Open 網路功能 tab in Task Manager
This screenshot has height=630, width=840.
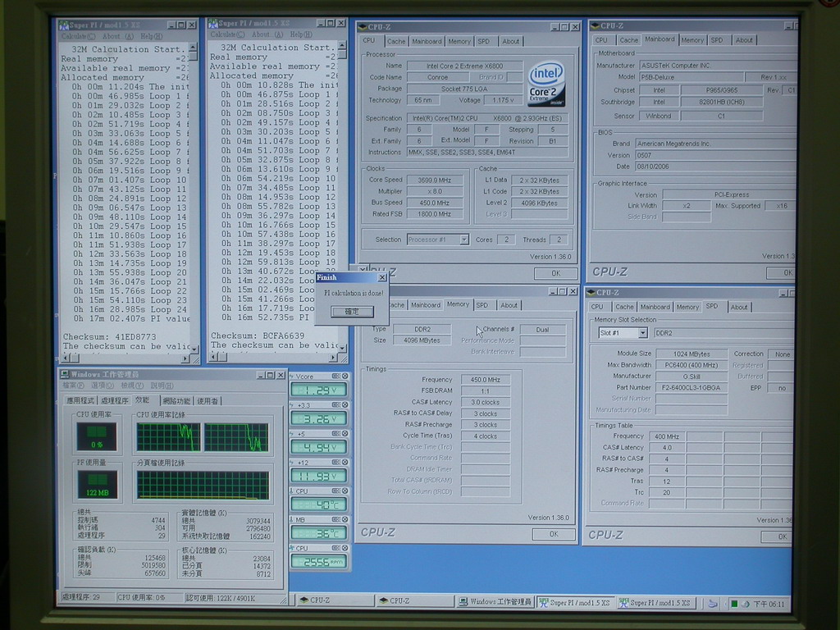click(176, 400)
